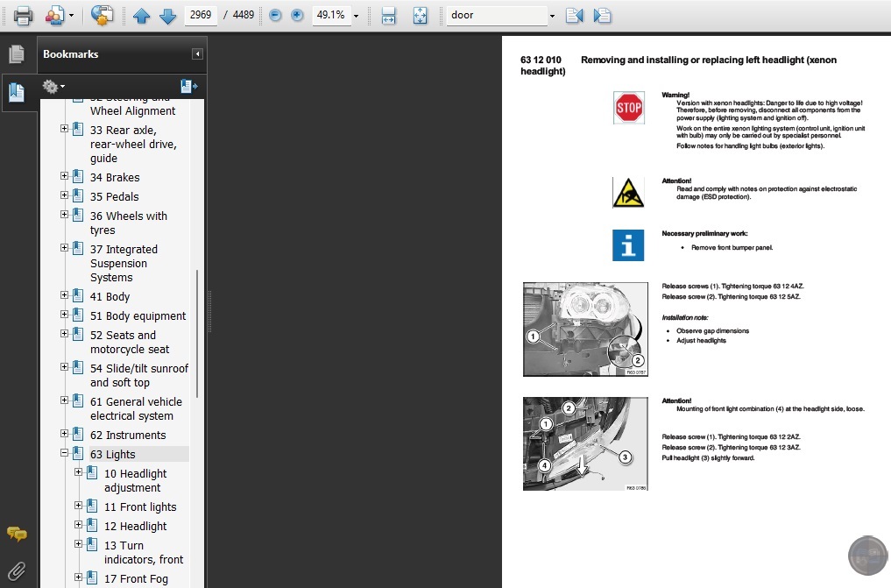This screenshot has width=891, height=588.
Task: Expand the 12 Headlight bookmark
Action: click(x=79, y=525)
